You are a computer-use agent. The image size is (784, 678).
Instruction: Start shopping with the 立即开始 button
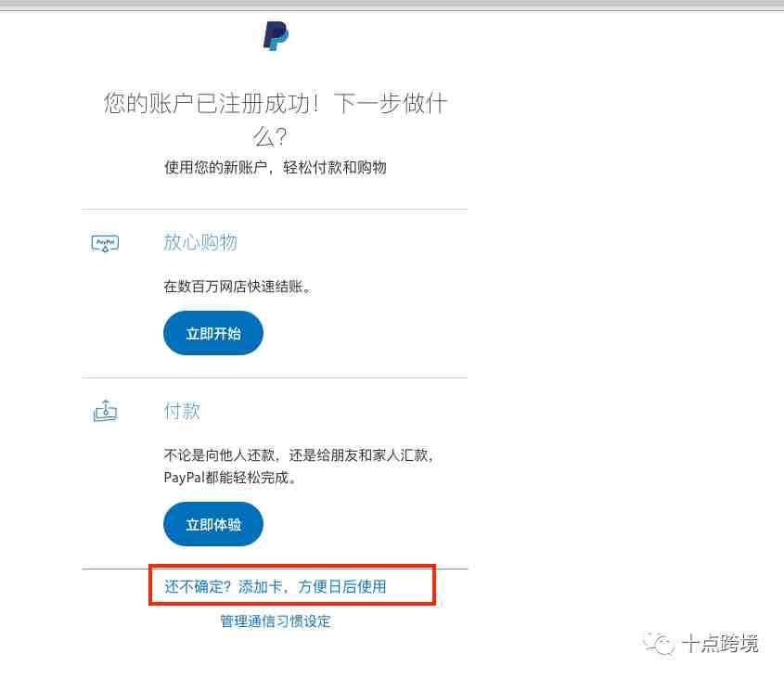click(x=213, y=333)
